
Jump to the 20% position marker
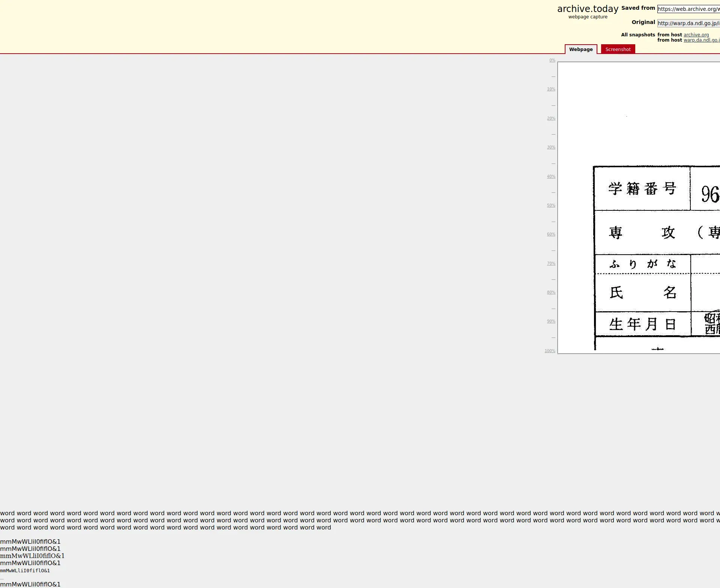(x=551, y=118)
